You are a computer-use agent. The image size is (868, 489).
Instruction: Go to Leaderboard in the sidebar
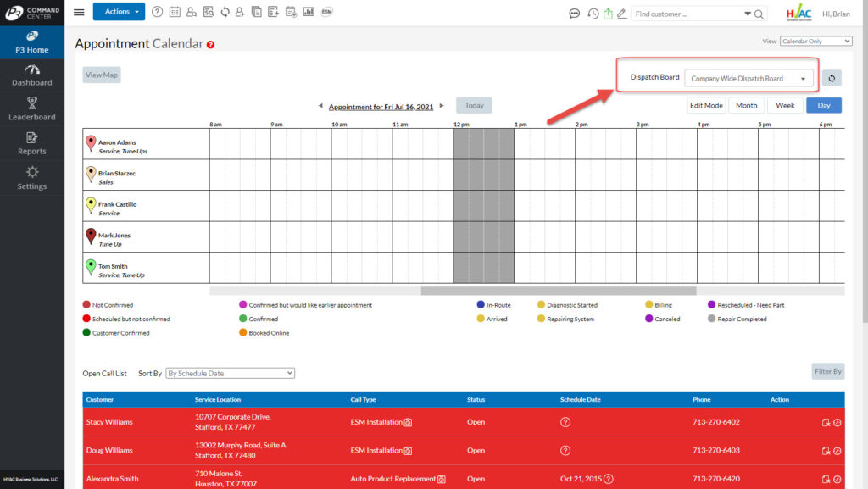click(x=32, y=109)
